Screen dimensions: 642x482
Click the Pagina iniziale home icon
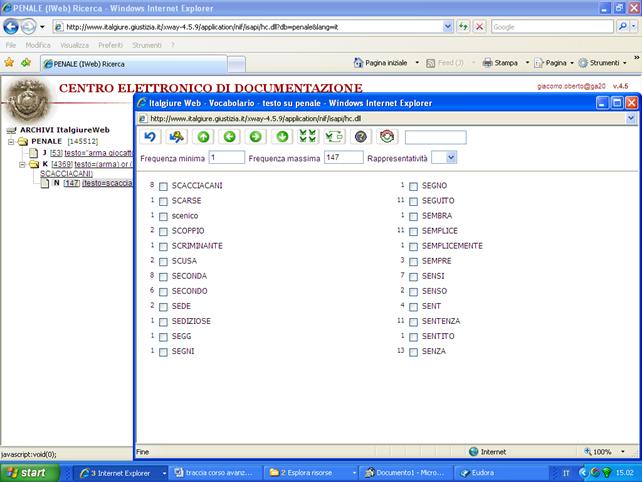point(359,63)
